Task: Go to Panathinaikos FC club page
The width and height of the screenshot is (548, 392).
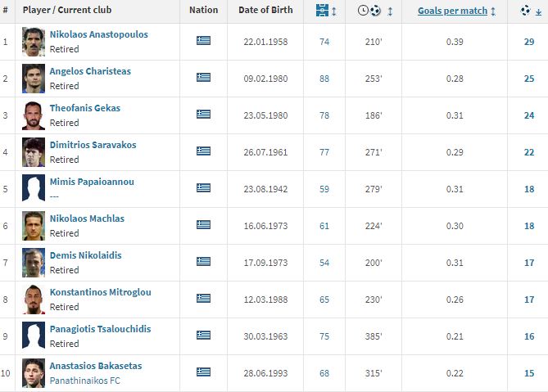Action: [x=85, y=381]
